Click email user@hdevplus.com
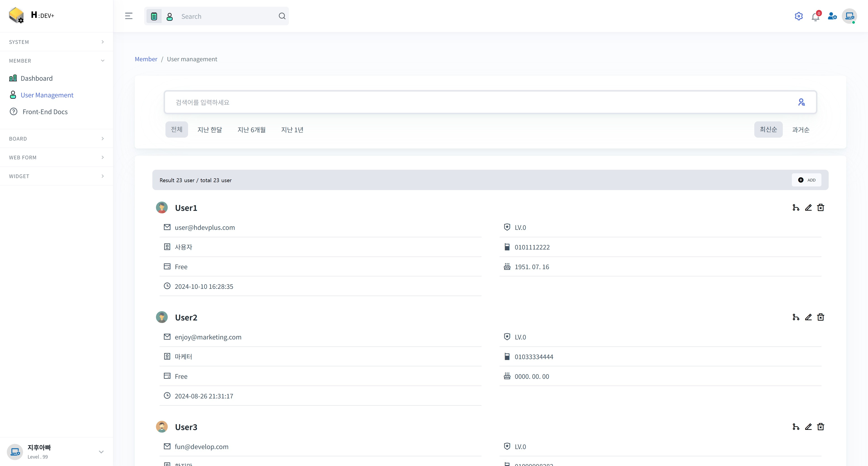 205,227
